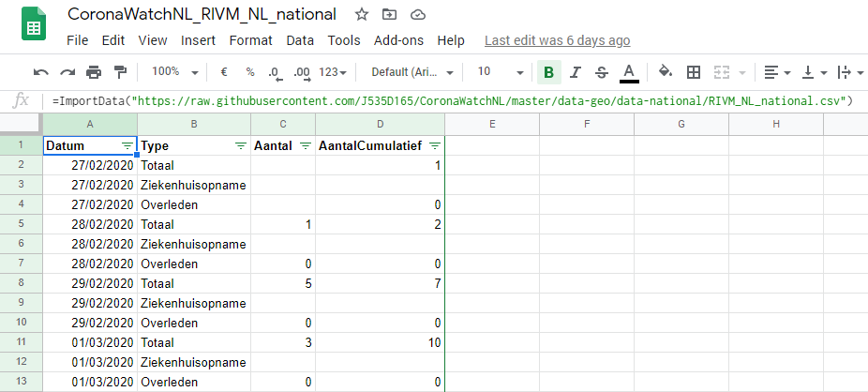This screenshot has height=392, width=868.
Task: Select cell A13 '01/03/2020'
Action: (90, 382)
